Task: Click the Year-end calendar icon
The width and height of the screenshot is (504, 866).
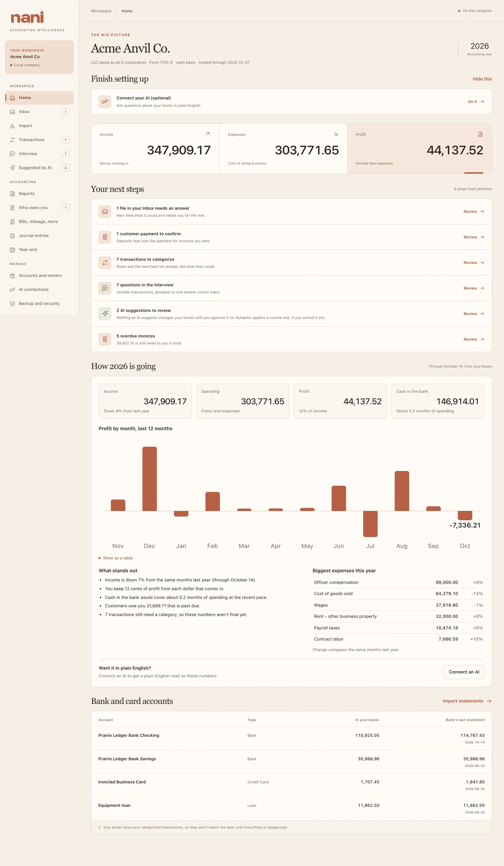Action: 12,250
